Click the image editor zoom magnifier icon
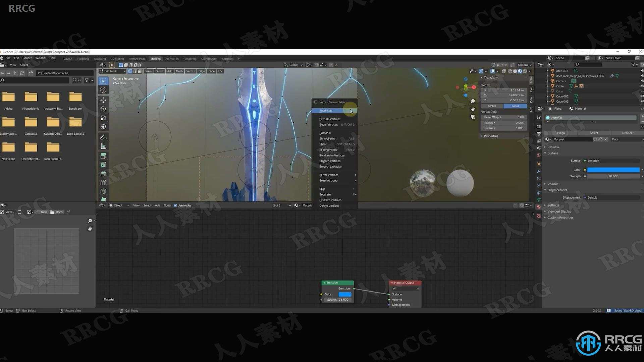Image resolution: width=644 pixels, height=362 pixels. tap(90, 221)
